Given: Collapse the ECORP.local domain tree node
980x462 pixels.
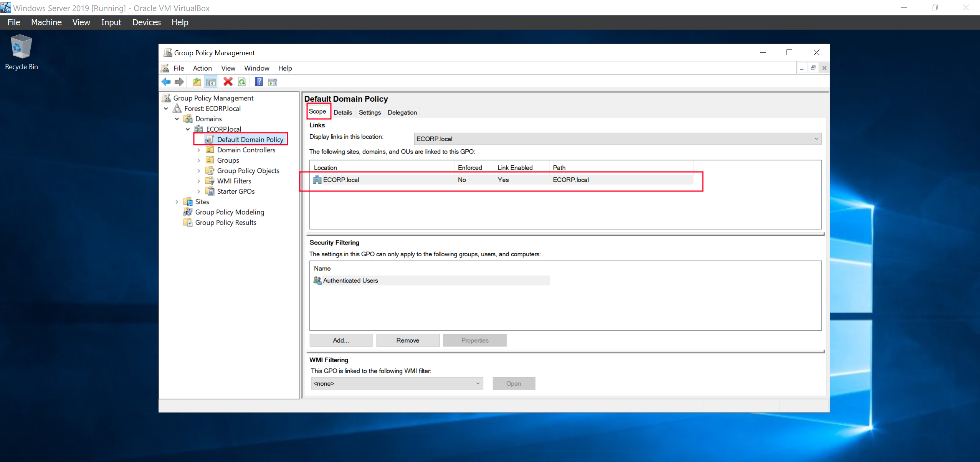Looking at the screenshot, I should tap(188, 129).
